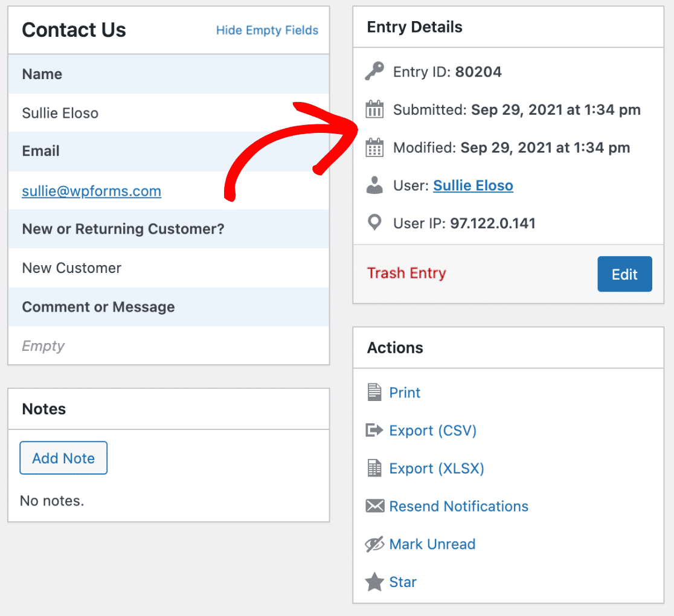
Task: Click the spreadsheet icon beside Export (XLSX)
Action: [375, 468]
